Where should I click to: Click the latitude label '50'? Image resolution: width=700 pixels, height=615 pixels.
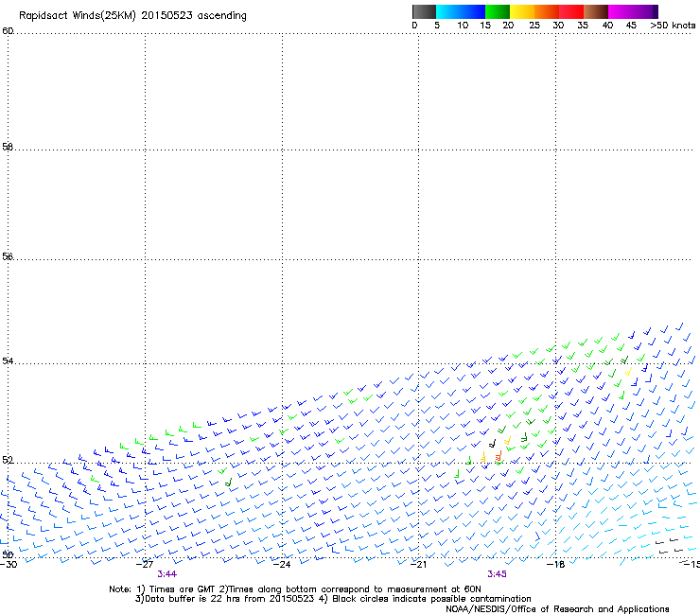pos(8,555)
